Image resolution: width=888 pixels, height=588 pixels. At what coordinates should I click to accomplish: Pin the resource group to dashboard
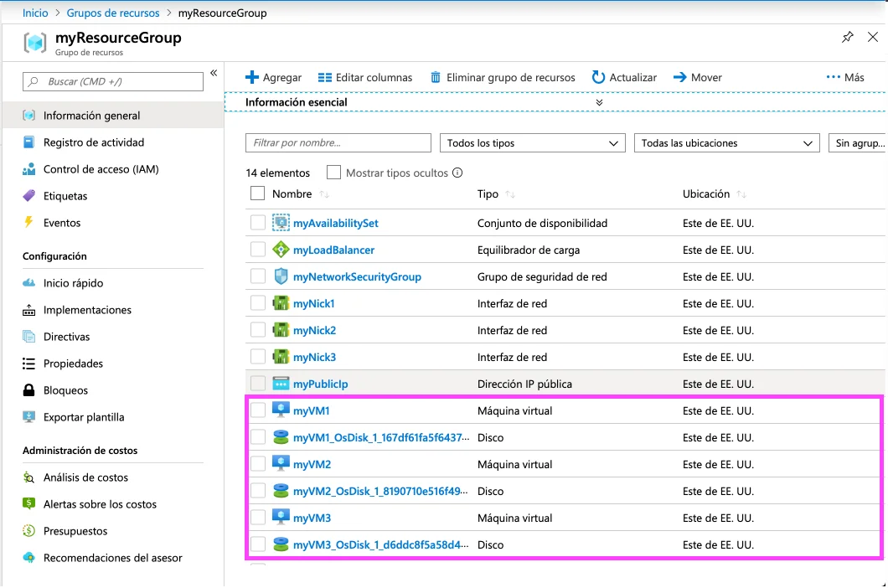click(847, 38)
